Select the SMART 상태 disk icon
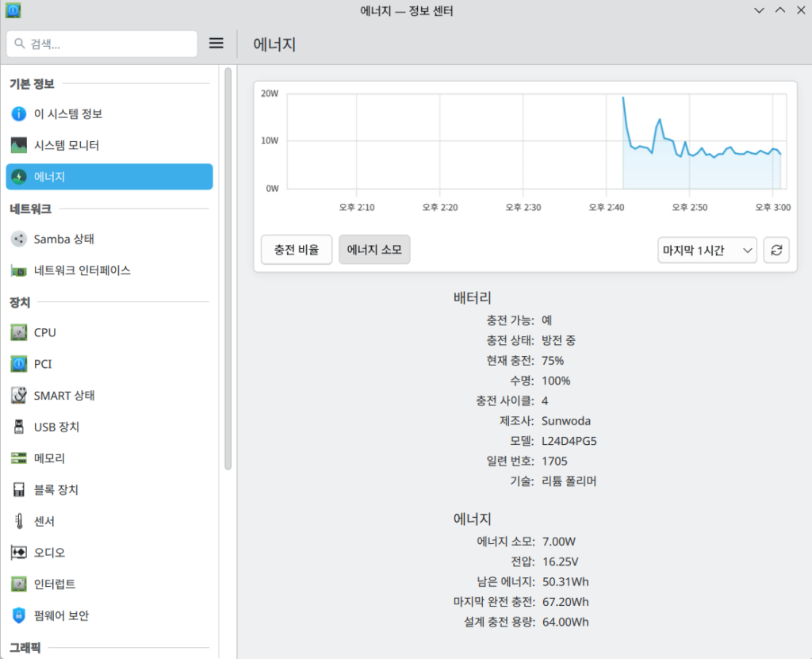Image resolution: width=812 pixels, height=659 pixels. click(x=19, y=396)
